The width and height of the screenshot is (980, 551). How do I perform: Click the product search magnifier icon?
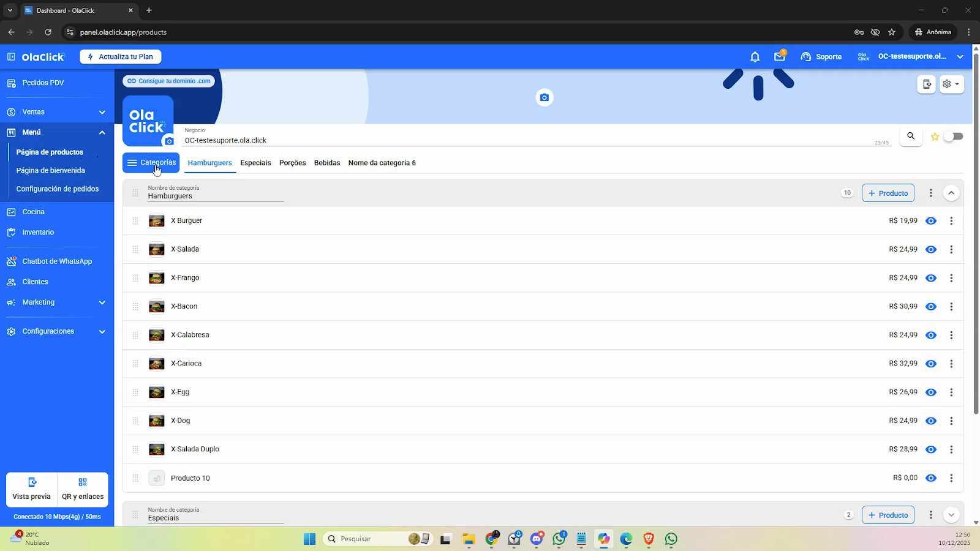pyautogui.click(x=911, y=137)
